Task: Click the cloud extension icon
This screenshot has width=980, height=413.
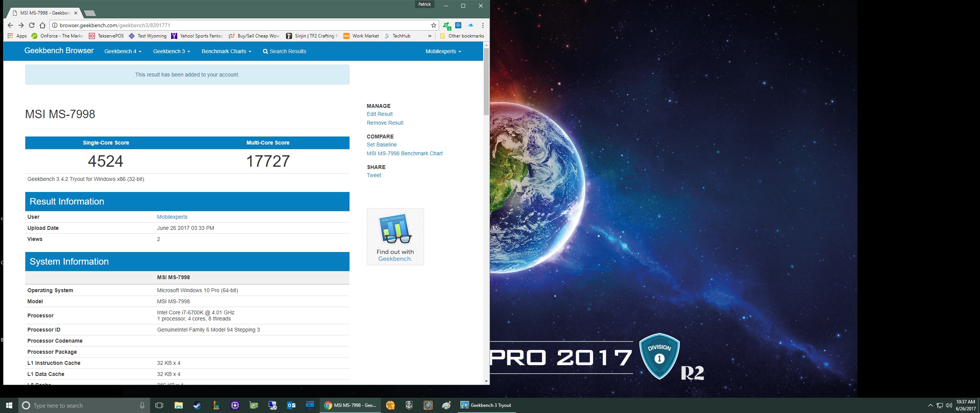Action: pyautogui.click(x=470, y=25)
